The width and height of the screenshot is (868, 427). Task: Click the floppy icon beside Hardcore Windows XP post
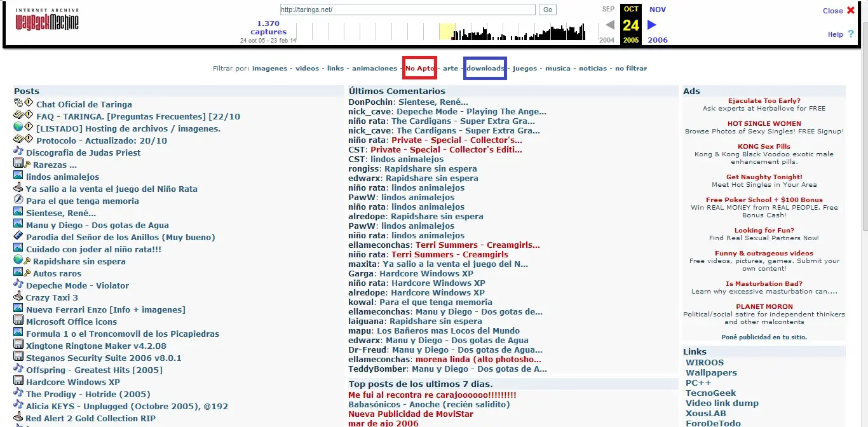coord(18,381)
